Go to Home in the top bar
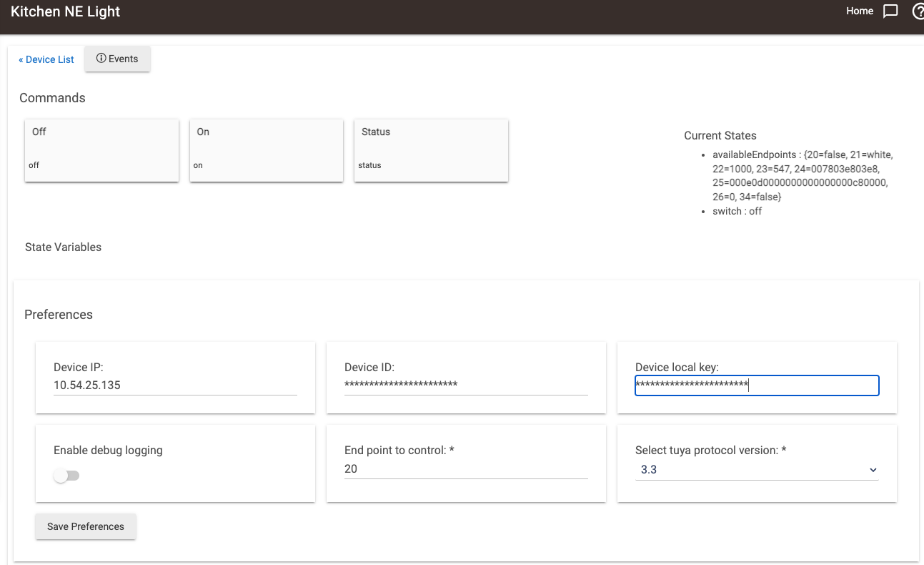Viewport: 924px width, 565px height. pos(859,11)
